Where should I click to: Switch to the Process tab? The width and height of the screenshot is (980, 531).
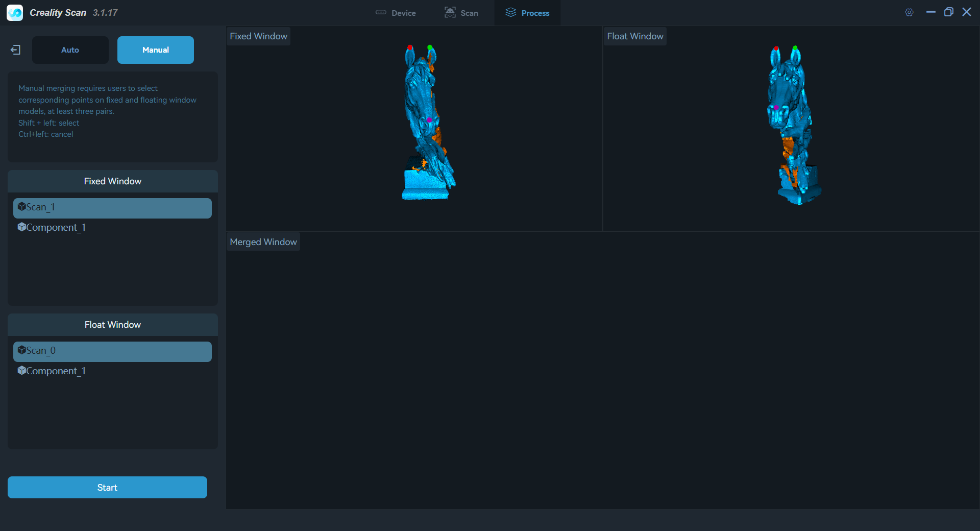[526, 12]
